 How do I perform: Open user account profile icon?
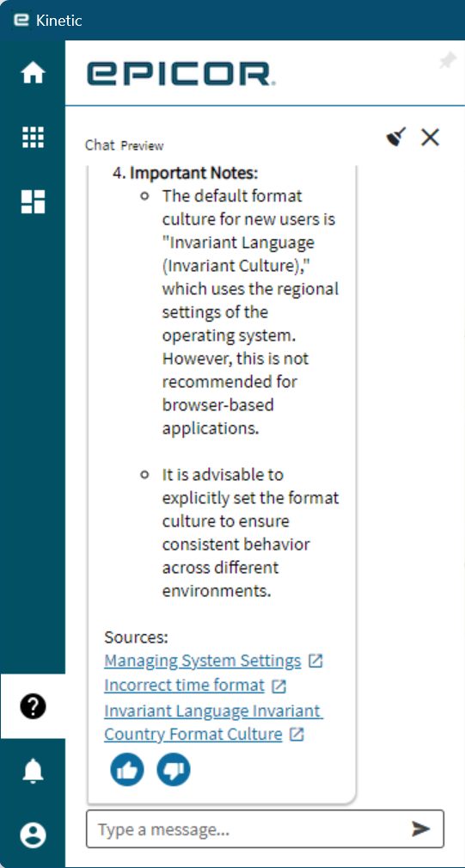click(33, 834)
